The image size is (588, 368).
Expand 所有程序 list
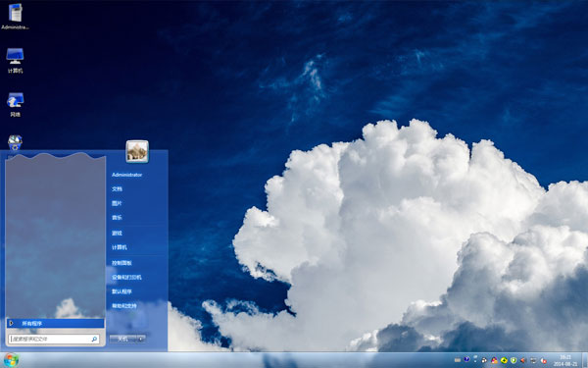(55, 323)
